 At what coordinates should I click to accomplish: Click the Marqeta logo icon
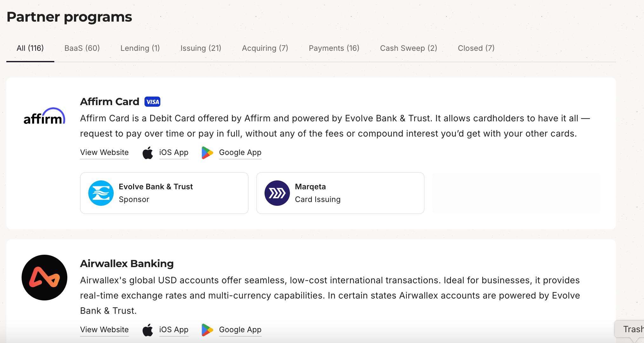click(277, 193)
